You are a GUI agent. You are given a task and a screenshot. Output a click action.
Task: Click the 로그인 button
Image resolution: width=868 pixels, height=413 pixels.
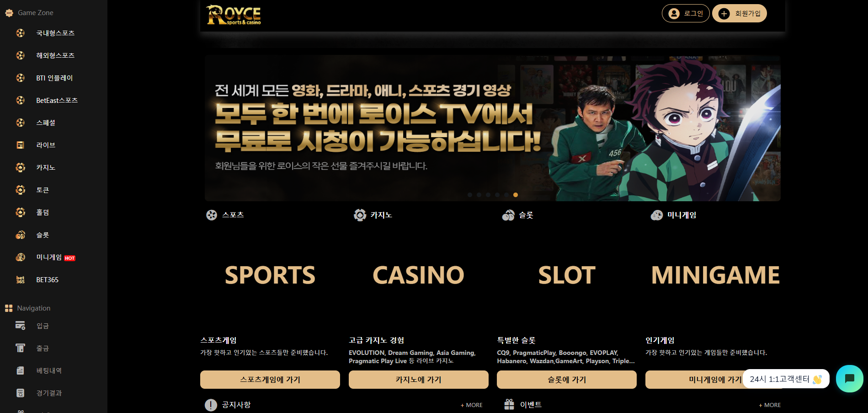[686, 13]
